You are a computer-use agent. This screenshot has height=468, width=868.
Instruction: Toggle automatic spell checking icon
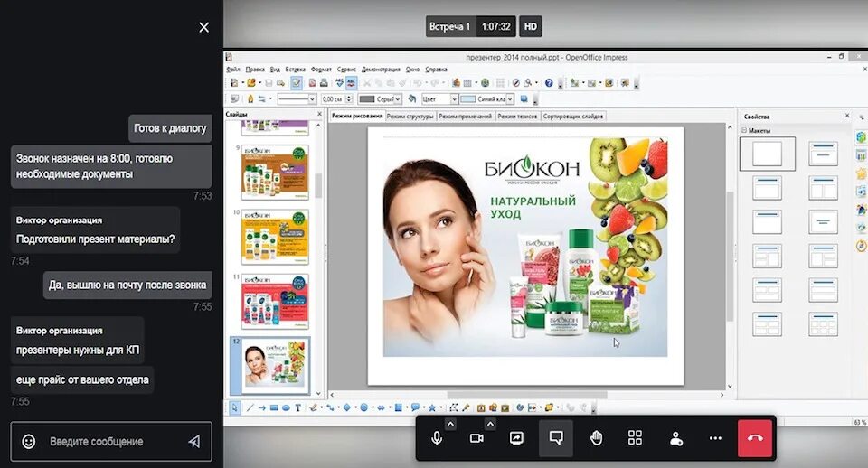click(351, 83)
